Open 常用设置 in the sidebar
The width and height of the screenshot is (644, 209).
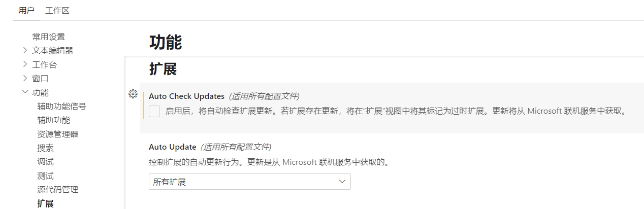[48, 37]
